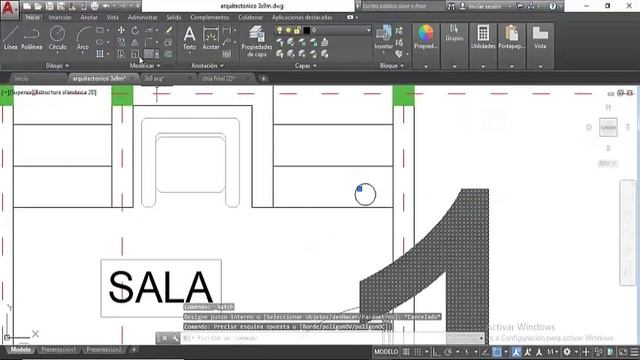The height and width of the screenshot is (360, 640).
Task: Click the Plot (print) icon in quick access toolbar
Action: point(95,6)
